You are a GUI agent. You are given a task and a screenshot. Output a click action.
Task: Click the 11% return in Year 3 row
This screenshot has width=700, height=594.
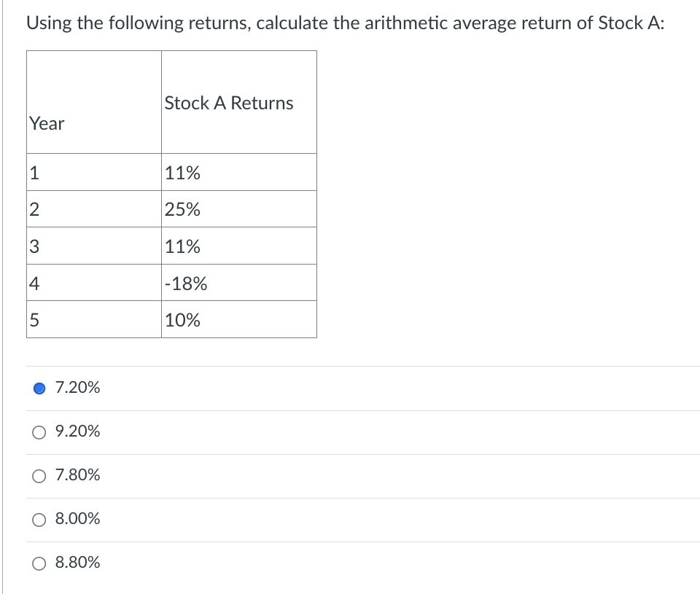point(239,246)
